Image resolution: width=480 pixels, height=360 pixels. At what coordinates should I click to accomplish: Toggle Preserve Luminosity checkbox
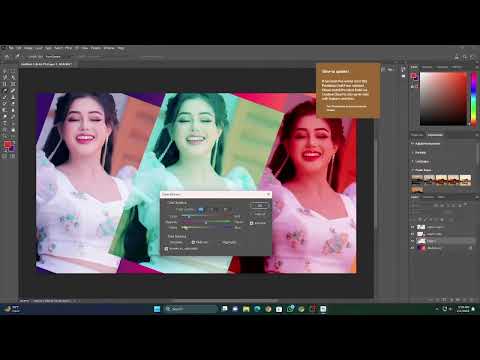click(x=166, y=249)
